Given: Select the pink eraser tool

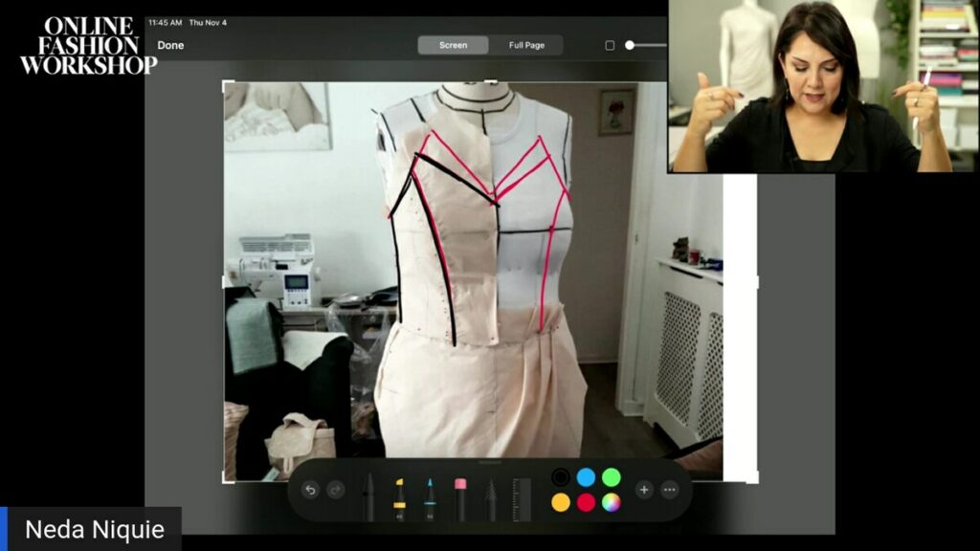Looking at the screenshot, I should click(x=460, y=499).
